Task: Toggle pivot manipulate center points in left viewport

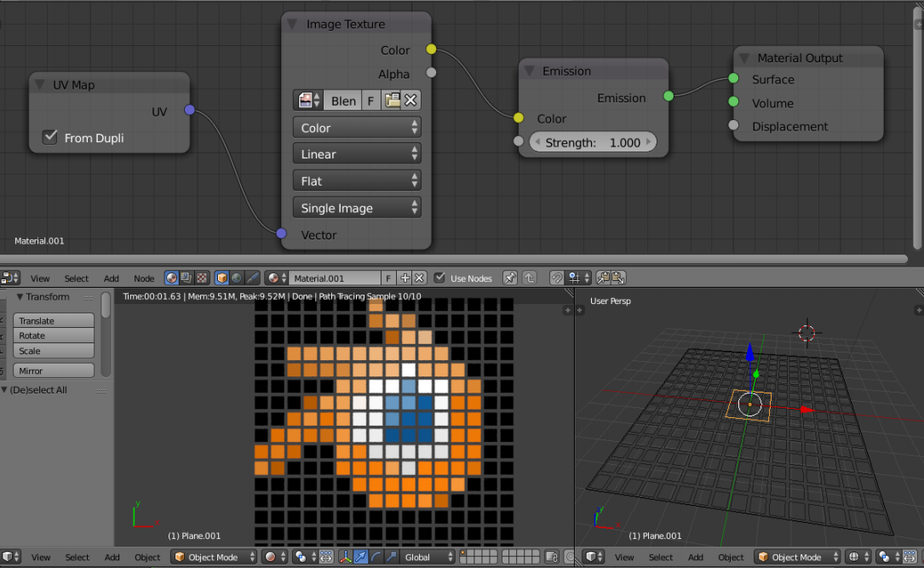Action: 326,557
